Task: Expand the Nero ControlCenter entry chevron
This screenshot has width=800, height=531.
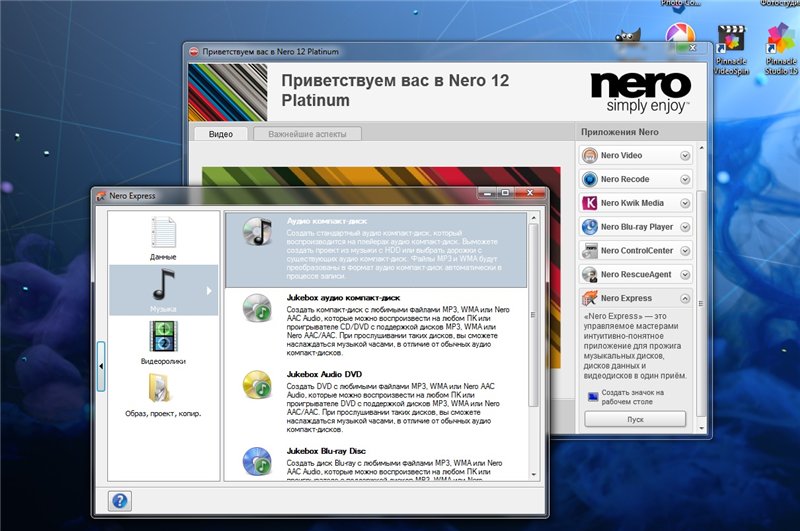Action: tap(685, 251)
